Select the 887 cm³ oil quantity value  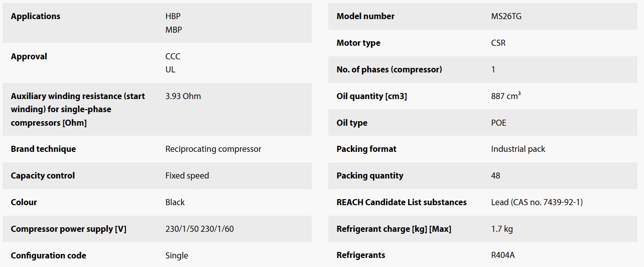505,96
